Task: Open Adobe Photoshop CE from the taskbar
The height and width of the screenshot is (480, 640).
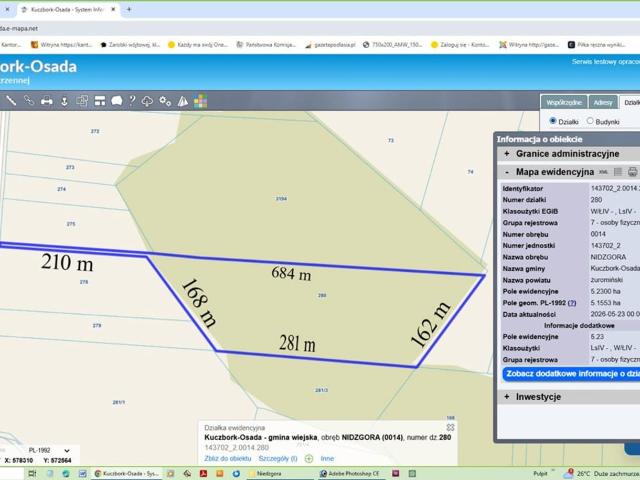Action: (350, 473)
